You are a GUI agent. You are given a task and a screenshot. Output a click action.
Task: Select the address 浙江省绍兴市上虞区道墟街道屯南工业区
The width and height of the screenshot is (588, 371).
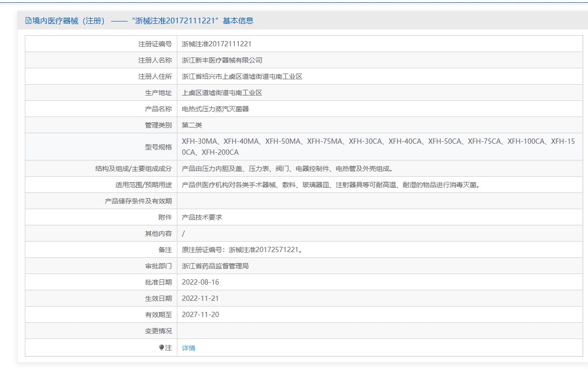tap(242, 76)
